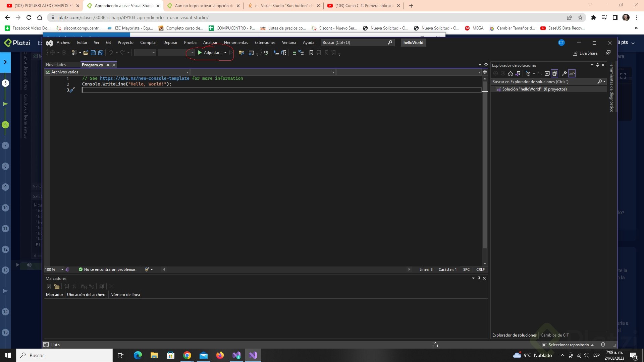Screen dimensions: 644x362
Task: Click Collapse All icon in Solution Explorer
Action: pos(547,73)
